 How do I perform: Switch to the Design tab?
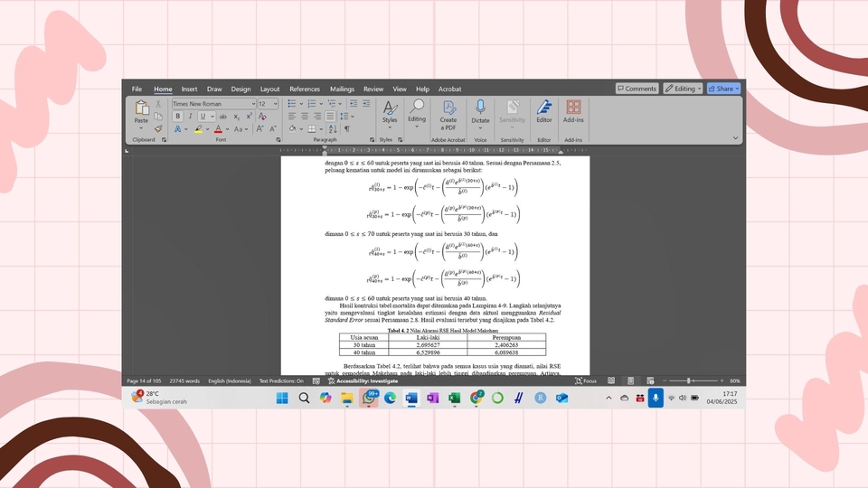click(241, 89)
